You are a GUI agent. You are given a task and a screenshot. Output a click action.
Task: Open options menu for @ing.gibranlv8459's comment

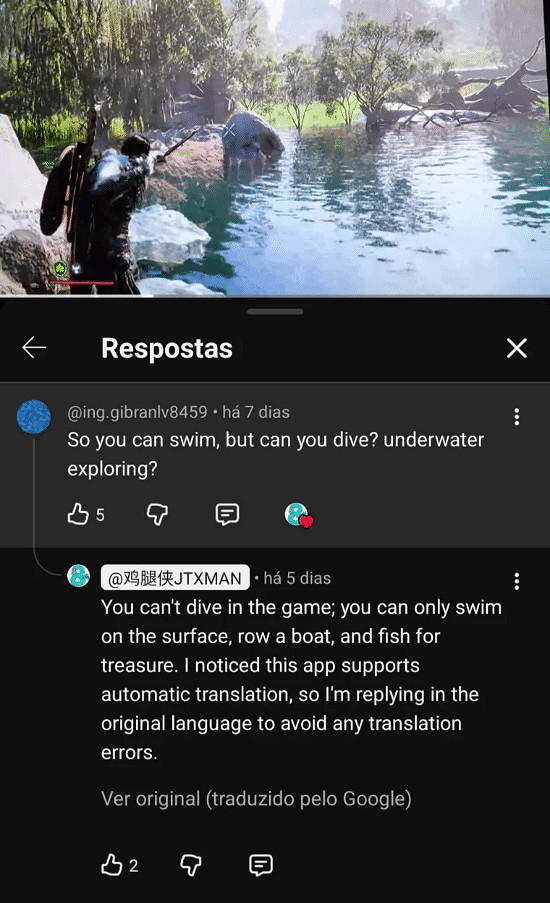[517, 416]
